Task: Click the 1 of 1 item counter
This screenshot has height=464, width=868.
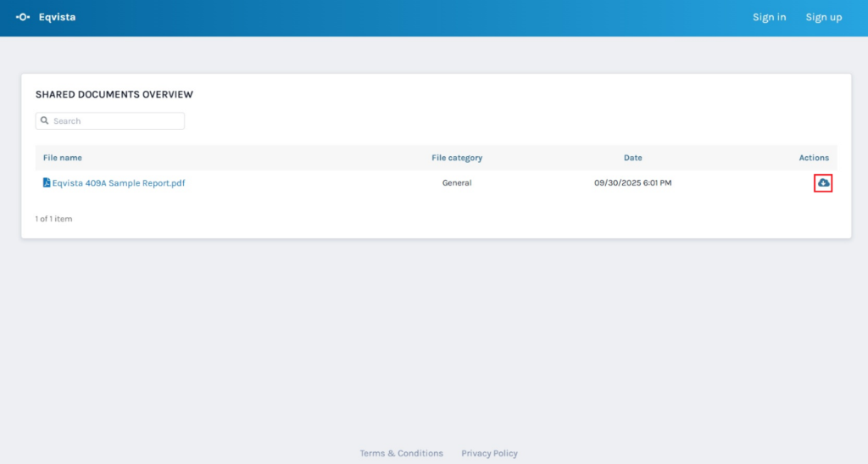Action: (53, 219)
